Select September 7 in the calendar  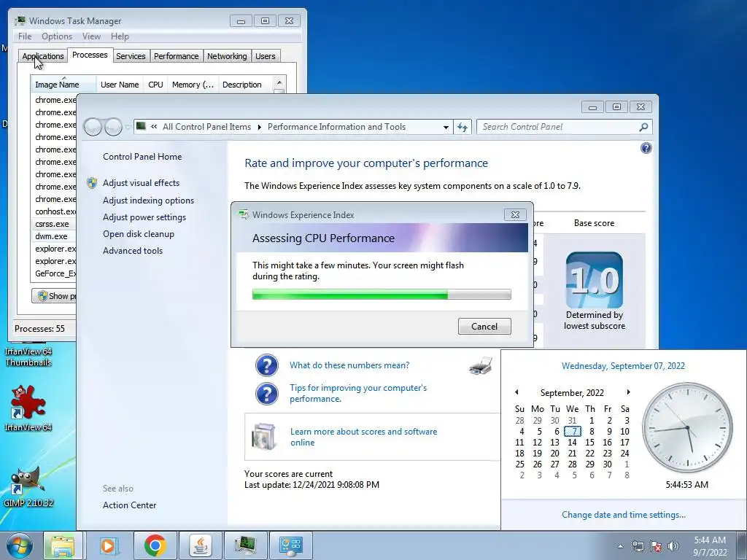(x=573, y=432)
